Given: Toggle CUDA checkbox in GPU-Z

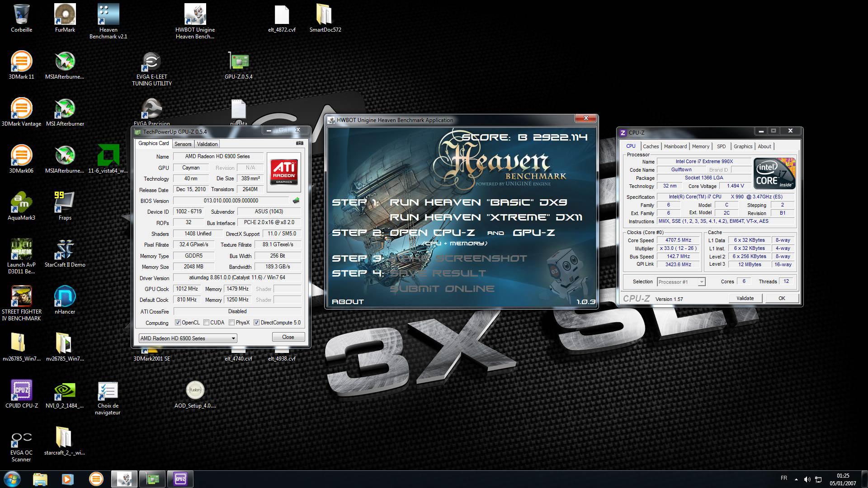Looking at the screenshot, I should click(206, 323).
